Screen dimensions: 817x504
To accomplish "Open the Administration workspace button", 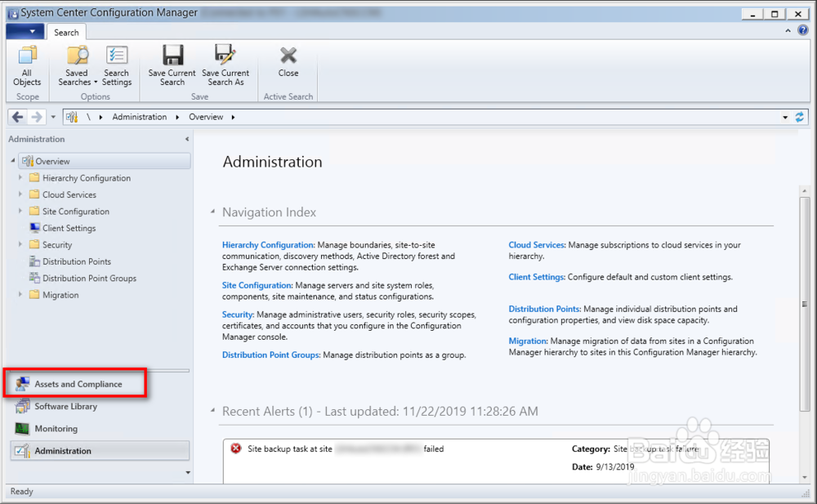I will pos(99,451).
